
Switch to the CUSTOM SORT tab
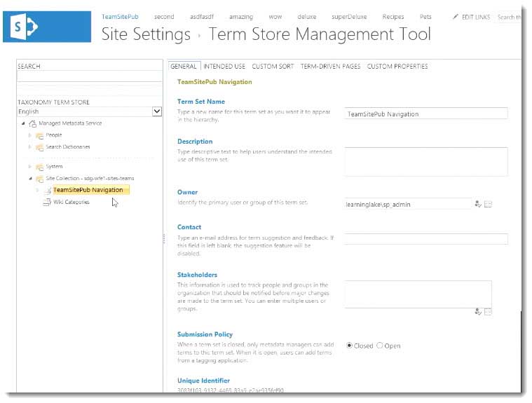pos(273,67)
